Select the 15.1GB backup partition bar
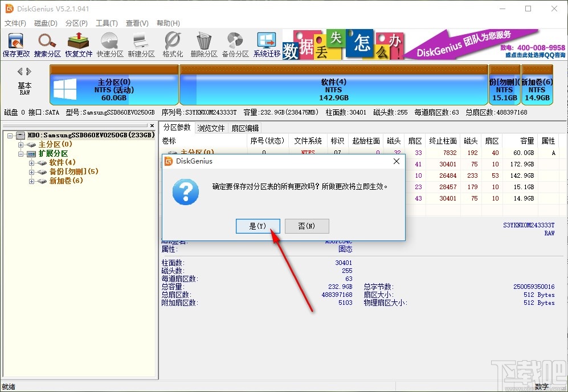Screen dimensions: 568x392 coord(505,85)
